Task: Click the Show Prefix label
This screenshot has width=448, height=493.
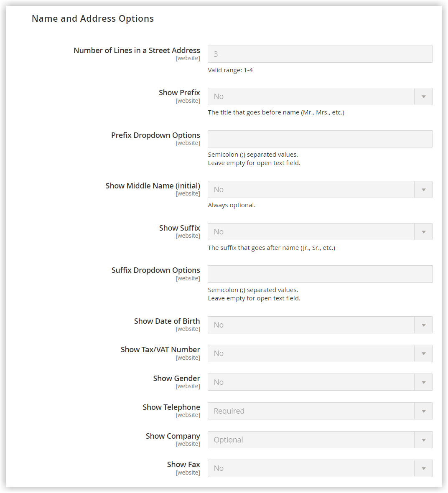Action: (179, 93)
